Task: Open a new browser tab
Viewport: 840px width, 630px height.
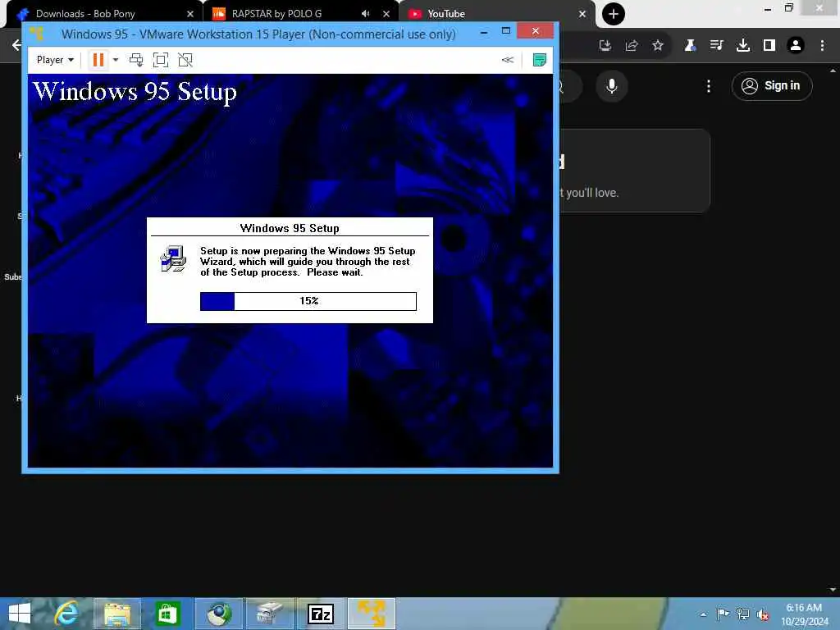Action: [x=614, y=14]
